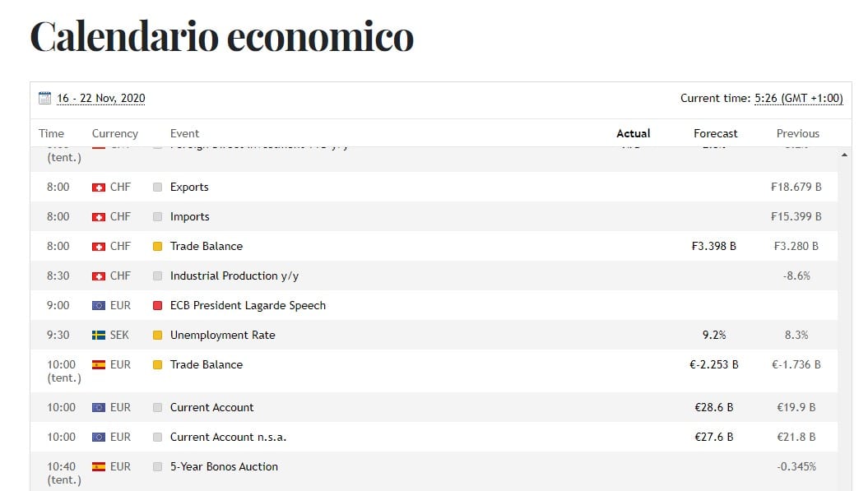Click the yellow impact marker for CHF Trade Balance
The height and width of the screenshot is (491, 868).
pos(155,246)
